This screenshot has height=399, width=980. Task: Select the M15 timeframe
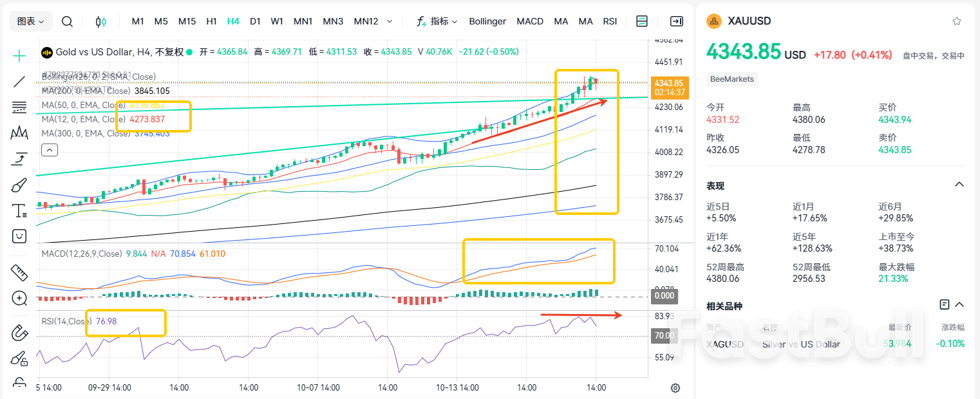click(187, 21)
